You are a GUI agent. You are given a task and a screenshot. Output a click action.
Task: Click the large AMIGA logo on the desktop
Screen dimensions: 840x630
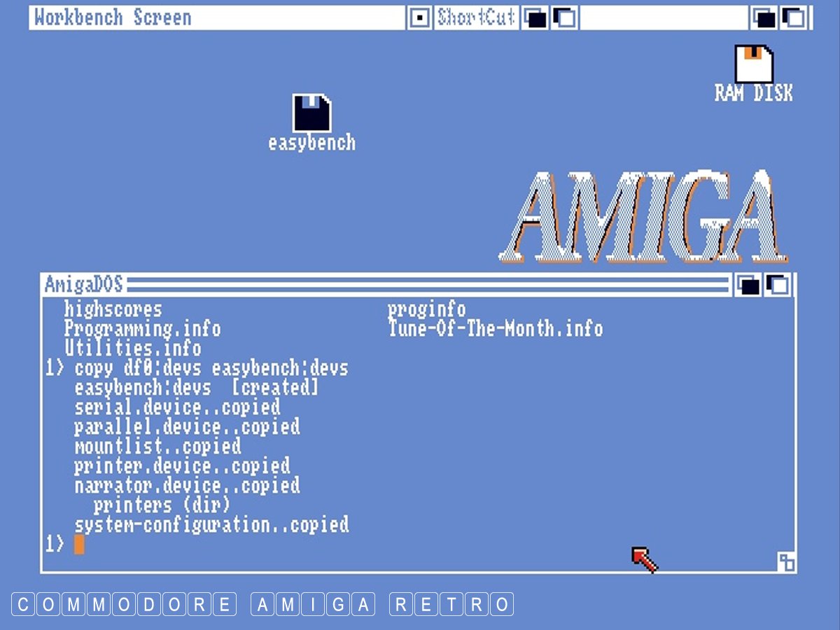[644, 217]
